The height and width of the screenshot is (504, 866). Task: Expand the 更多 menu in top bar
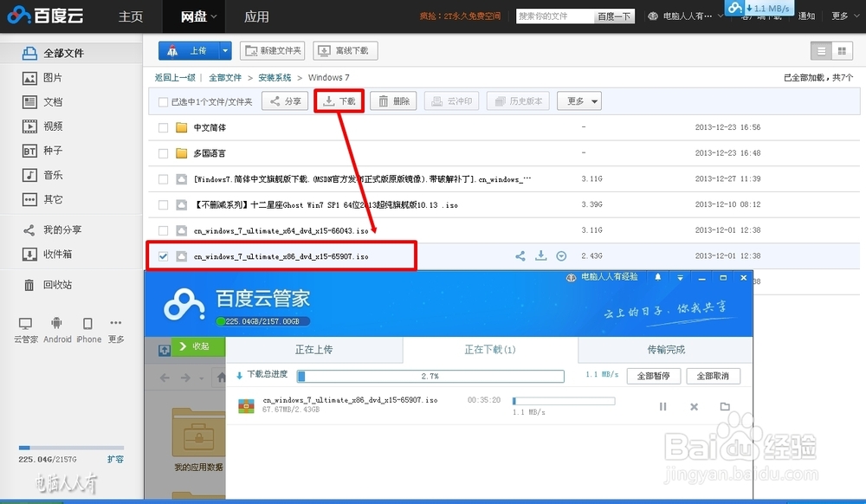(x=844, y=16)
